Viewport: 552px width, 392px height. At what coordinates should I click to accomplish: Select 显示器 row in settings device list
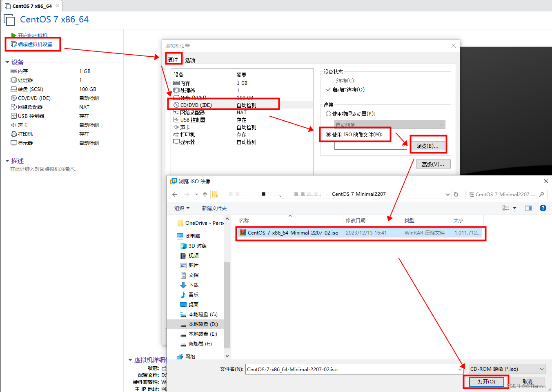243,142
